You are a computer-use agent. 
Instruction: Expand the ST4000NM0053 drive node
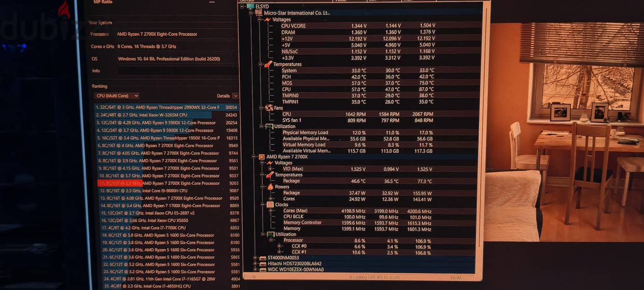pos(256,258)
